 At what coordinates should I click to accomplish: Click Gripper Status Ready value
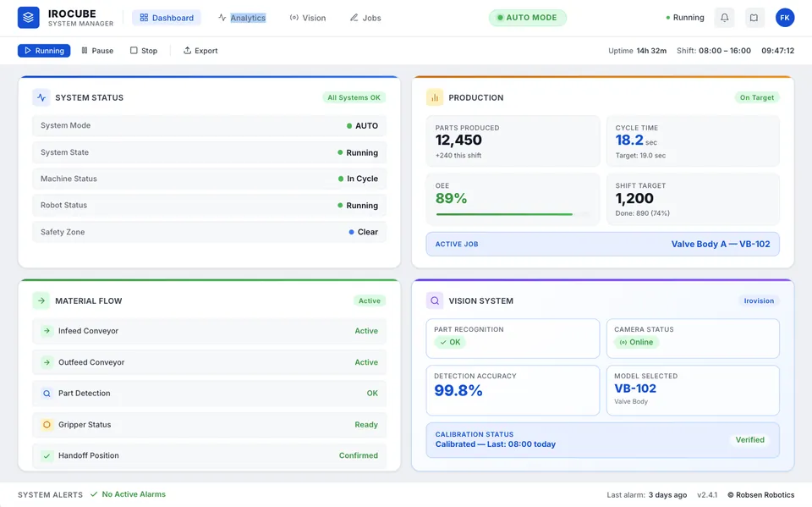pyautogui.click(x=366, y=425)
